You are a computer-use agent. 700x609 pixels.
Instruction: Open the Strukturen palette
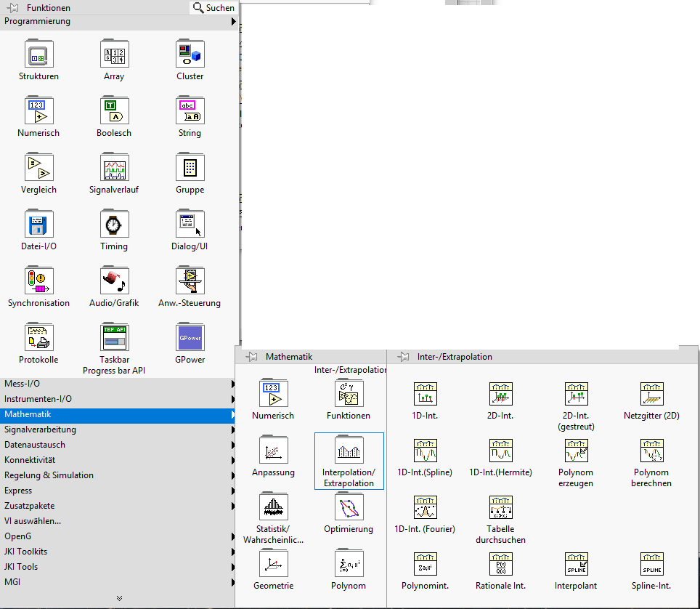tap(38, 54)
